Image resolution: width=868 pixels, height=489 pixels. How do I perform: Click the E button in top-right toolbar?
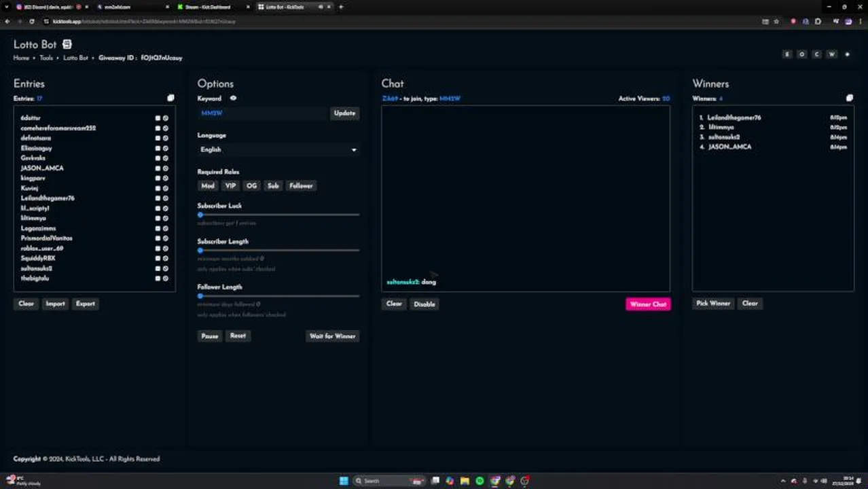tap(787, 54)
